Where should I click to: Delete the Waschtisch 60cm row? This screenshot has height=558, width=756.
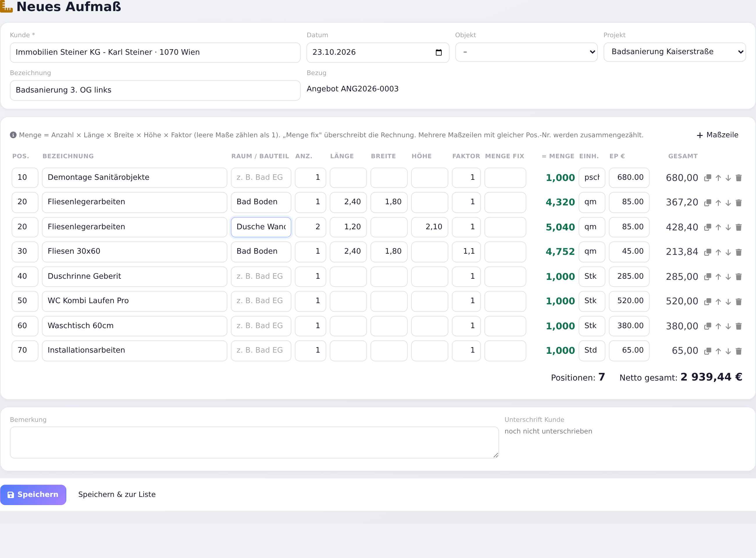coord(739,326)
